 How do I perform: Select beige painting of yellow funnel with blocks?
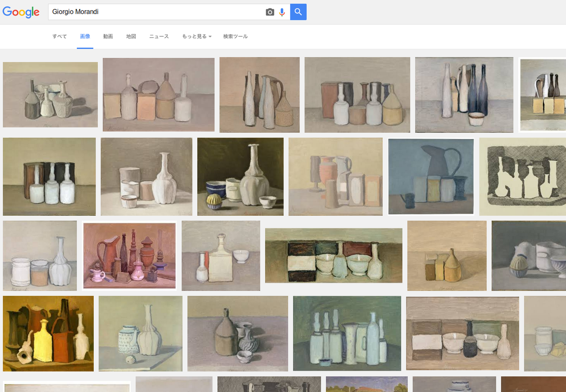coord(447,255)
